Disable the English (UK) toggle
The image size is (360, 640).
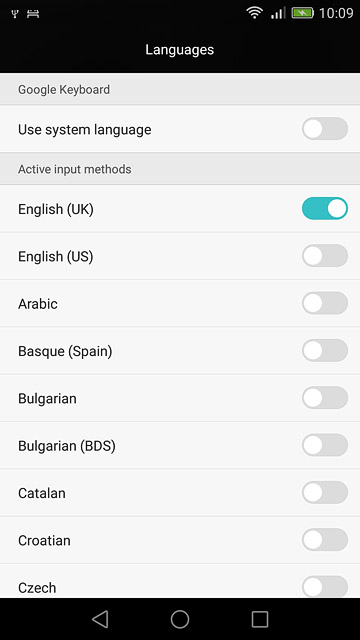point(325,209)
